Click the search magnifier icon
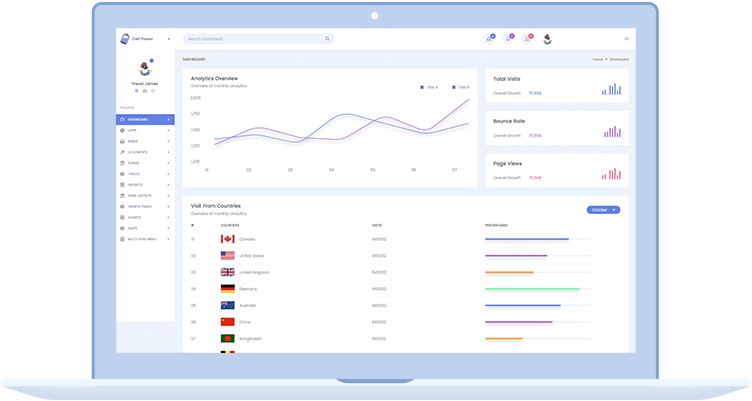The height and width of the screenshot is (401, 752). (x=327, y=39)
